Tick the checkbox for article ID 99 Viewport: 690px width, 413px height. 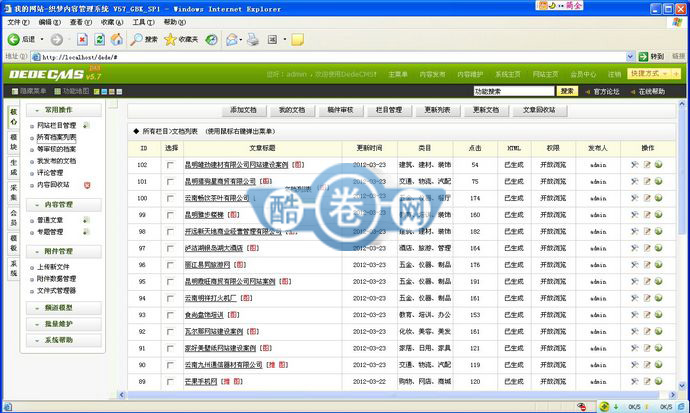pos(170,215)
